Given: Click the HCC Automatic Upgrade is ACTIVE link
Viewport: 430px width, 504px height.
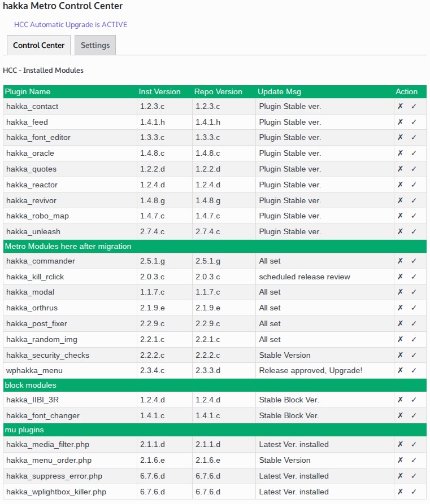Looking at the screenshot, I should [71, 25].
